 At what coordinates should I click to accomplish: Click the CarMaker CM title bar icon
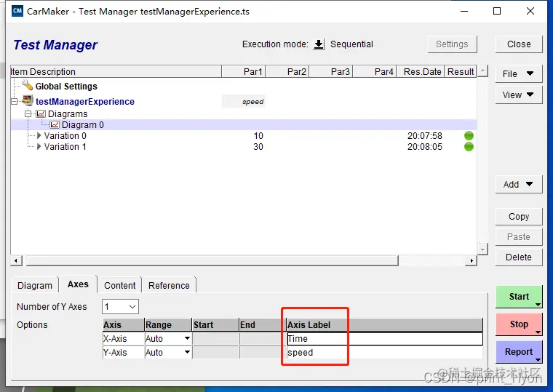(17, 11)
